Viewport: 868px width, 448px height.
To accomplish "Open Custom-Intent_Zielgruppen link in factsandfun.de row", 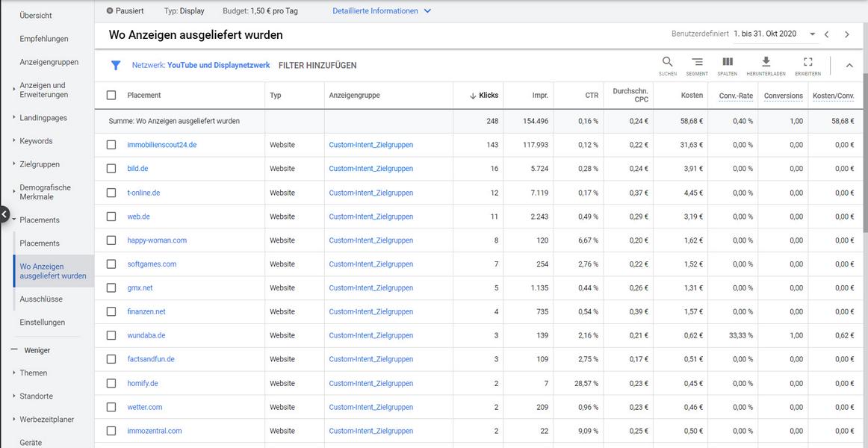I will coord(371,359).
